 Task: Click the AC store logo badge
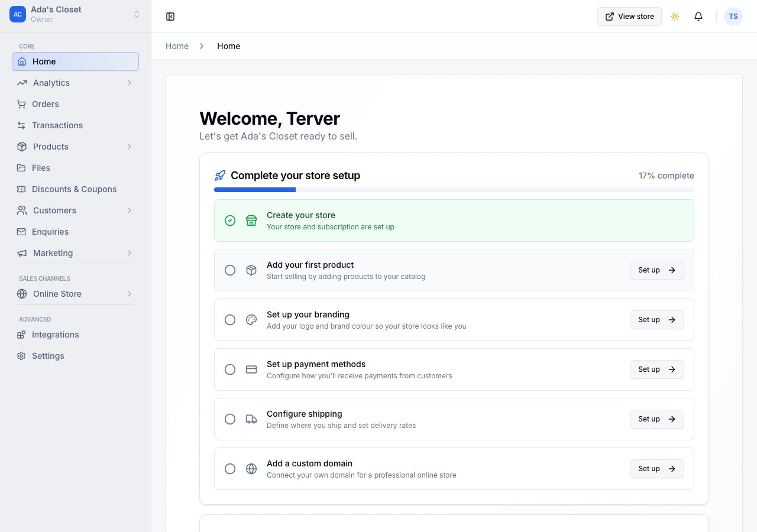coord(18,14)
